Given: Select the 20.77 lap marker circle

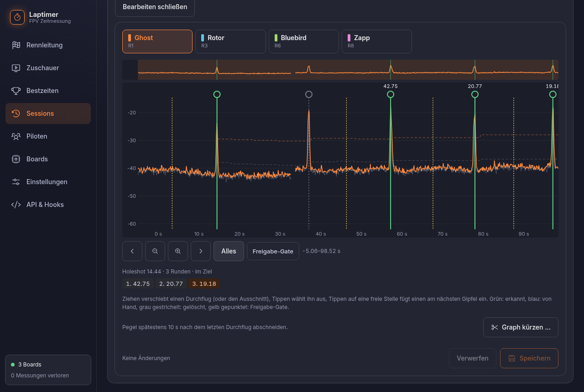Looking at the screenshot, I should (x=475, y=94).
